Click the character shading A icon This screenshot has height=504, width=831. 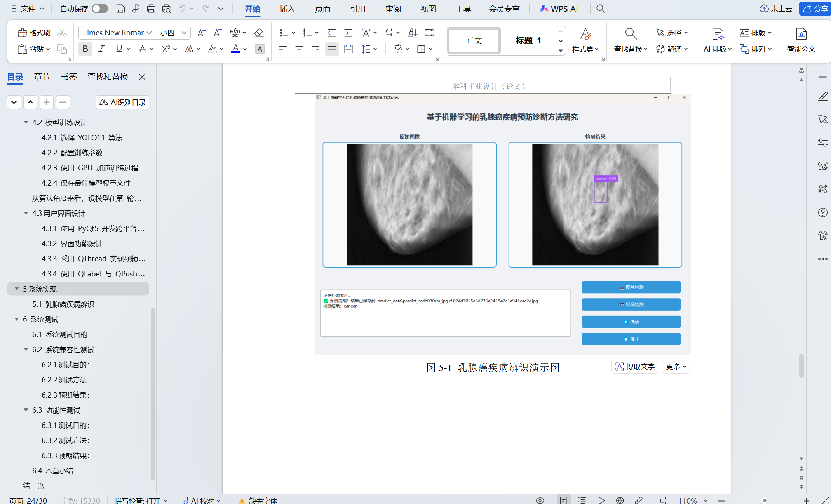[x=260, y=49]
